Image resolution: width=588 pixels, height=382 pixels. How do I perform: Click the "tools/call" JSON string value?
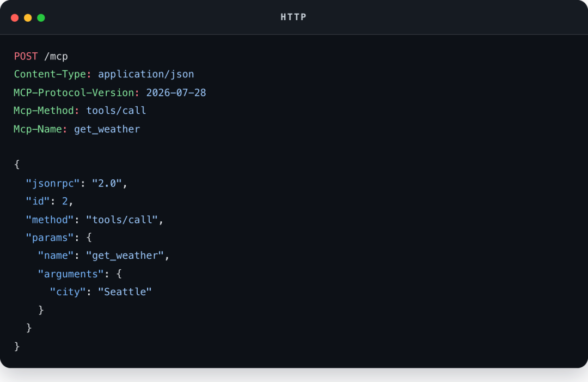pos(122,220)
